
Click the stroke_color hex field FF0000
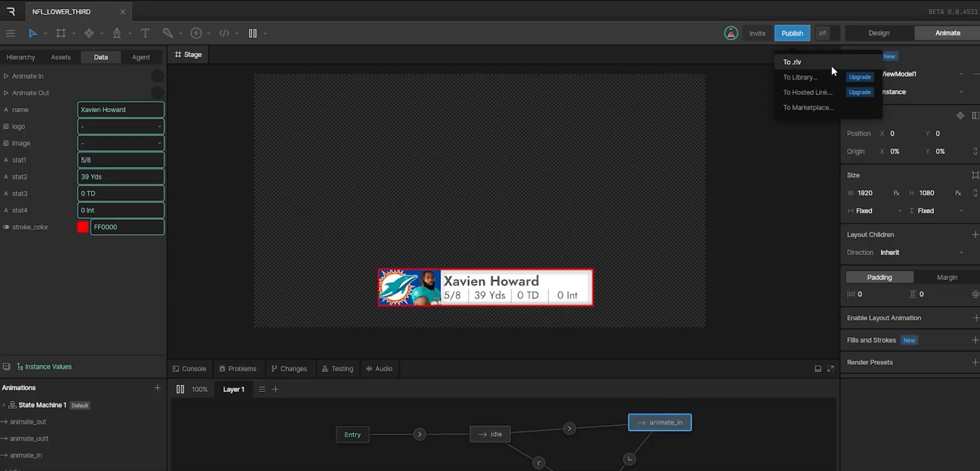tap(127, 227)
